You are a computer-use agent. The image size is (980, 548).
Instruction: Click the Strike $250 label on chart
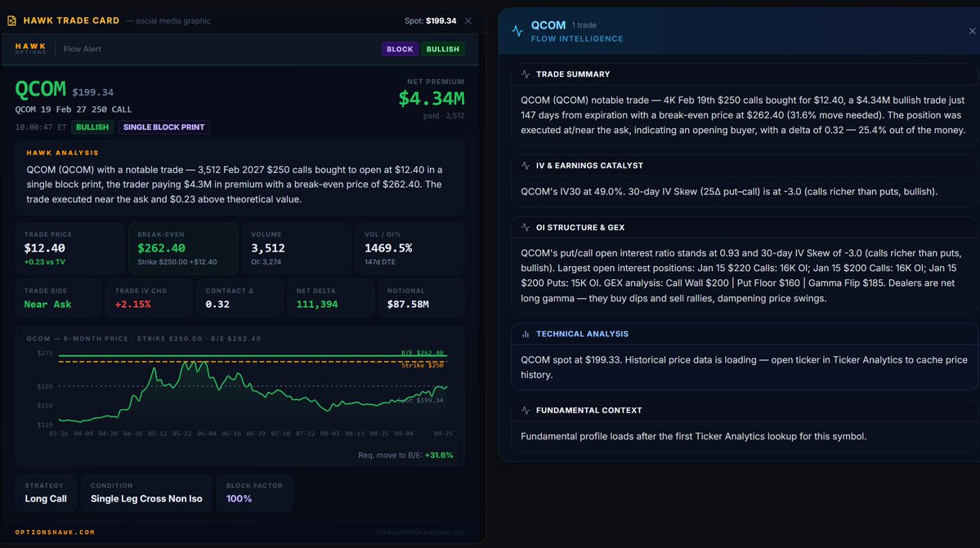(x=422, y=365)
